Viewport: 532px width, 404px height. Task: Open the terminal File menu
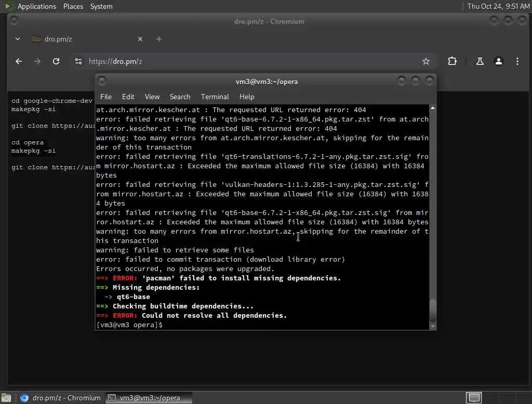tap(106, 97)
